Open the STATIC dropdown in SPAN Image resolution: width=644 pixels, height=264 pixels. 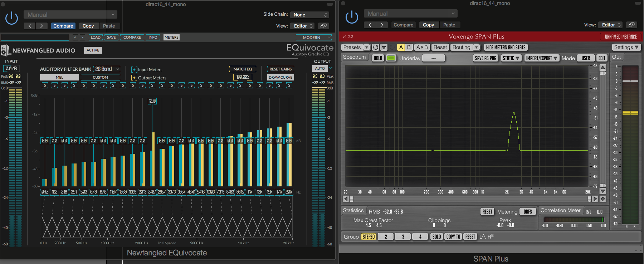point(511,58)
